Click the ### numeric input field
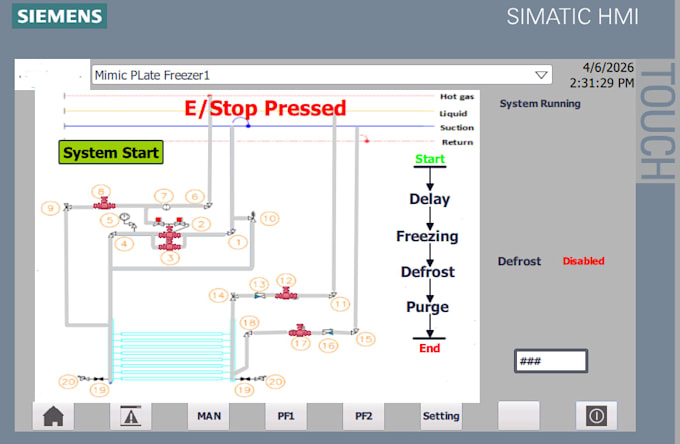Screen dimensions: 680x444 tap(551, 361)
